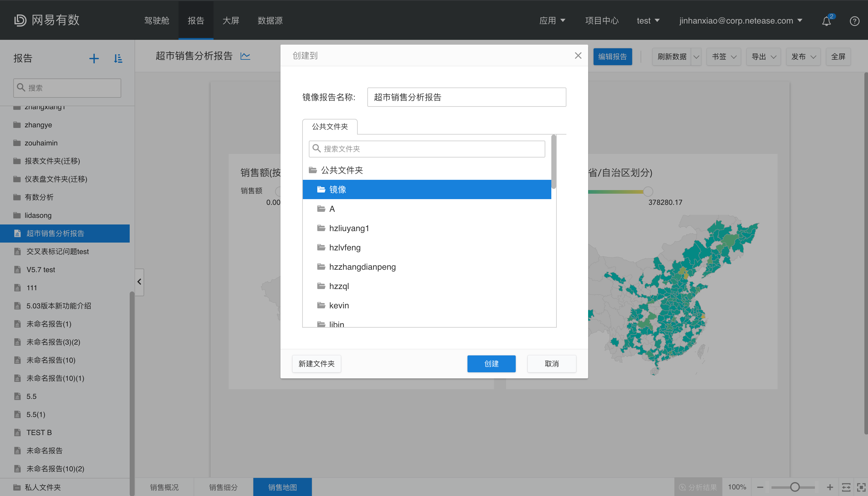Switch to 大屏 in top navigation

[231, 21]
